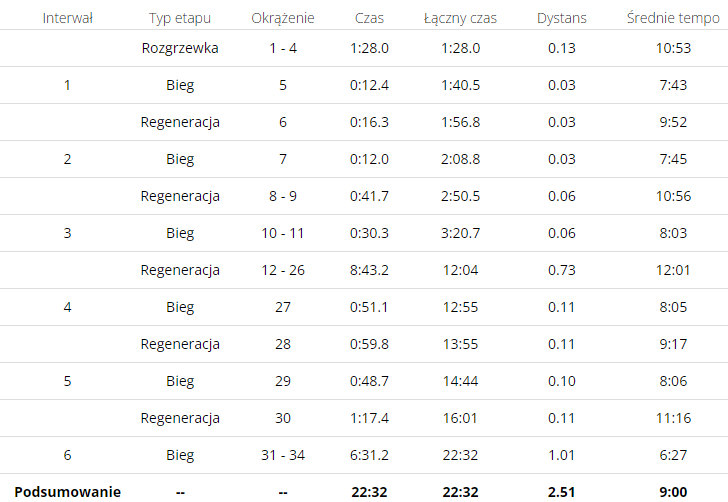Select interval 6 Bieg row
This screenshot has height=502, width=728.
[364, 455]
